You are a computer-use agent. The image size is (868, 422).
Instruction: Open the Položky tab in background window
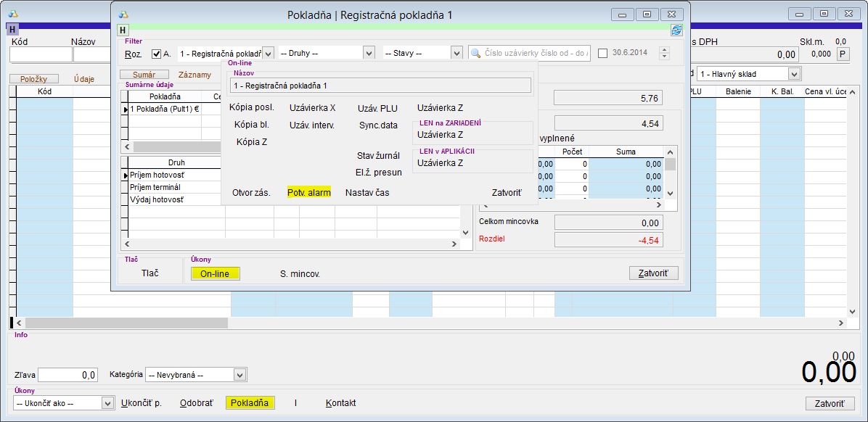[35, 79]
